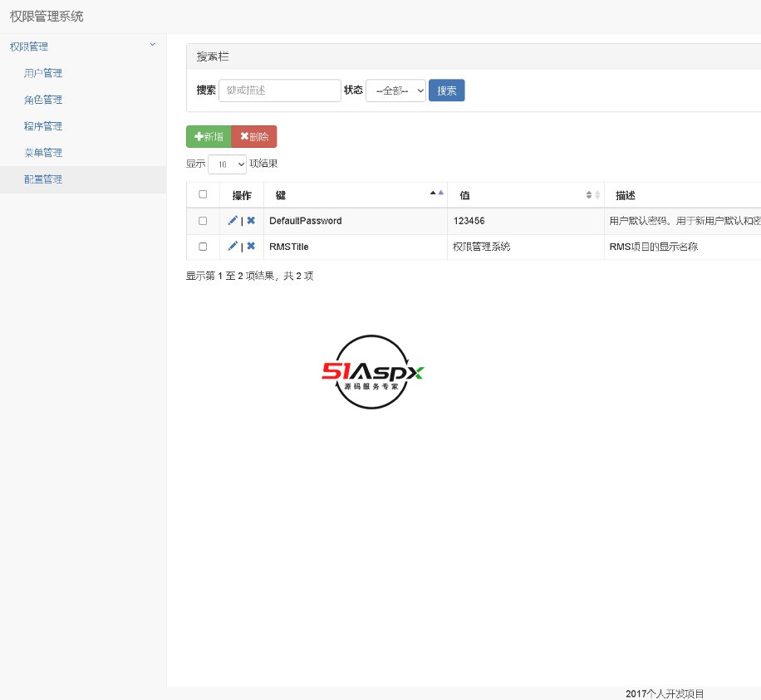Toggle the select-all checkbox in table header
The width and height of the screenshot is (761, 700).
point(203,194)
